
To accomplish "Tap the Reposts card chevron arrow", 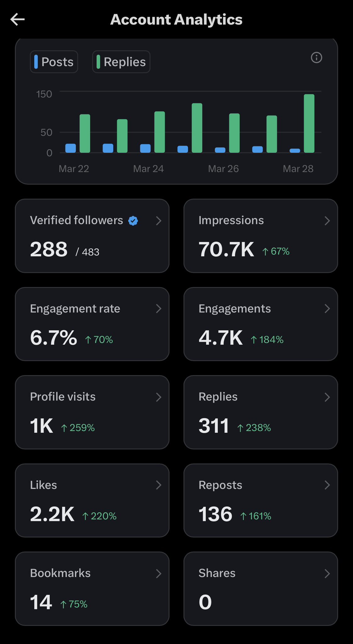I will 327,485.
